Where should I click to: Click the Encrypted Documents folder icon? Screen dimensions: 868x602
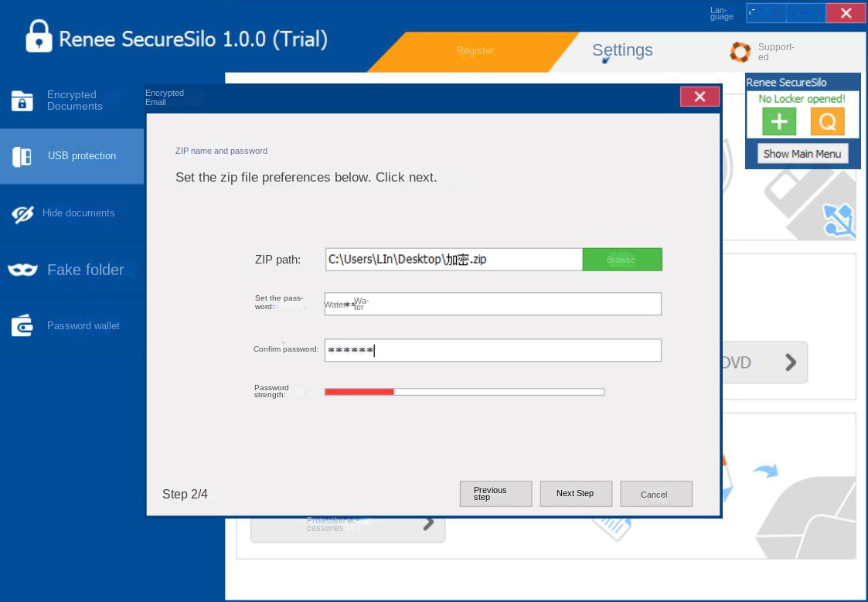(x=22, y=100)
